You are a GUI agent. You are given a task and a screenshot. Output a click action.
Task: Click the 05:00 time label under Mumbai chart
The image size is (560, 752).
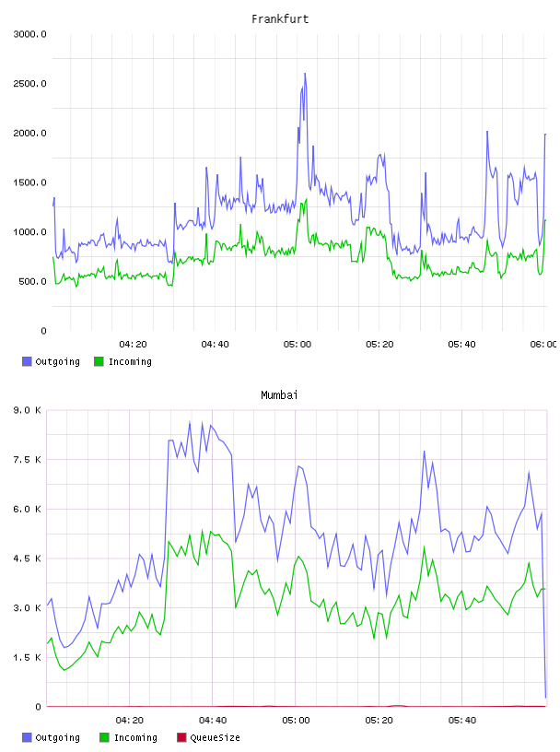pos(296,721)
